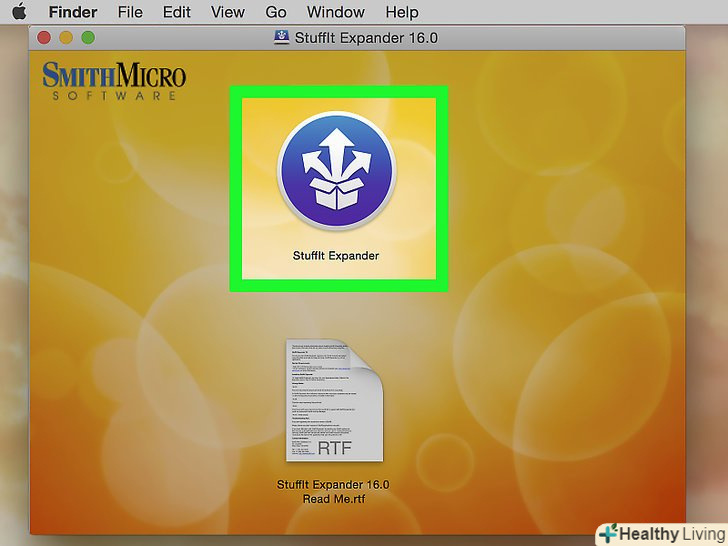Minimize the StuffIt Expander 16.0 window
Image resolution: width=728 pixels, height=546 pixels.
[66, 38]
